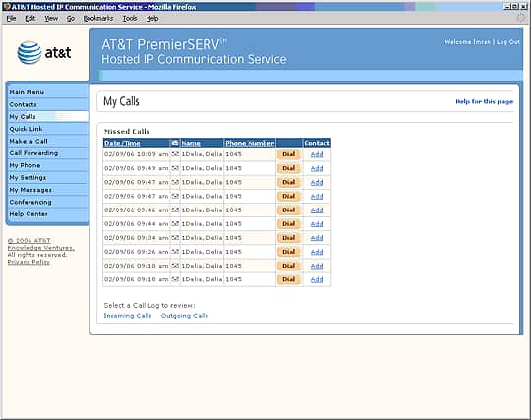Open Help for this page link
The image size is (531, 420).
[485, 101]
